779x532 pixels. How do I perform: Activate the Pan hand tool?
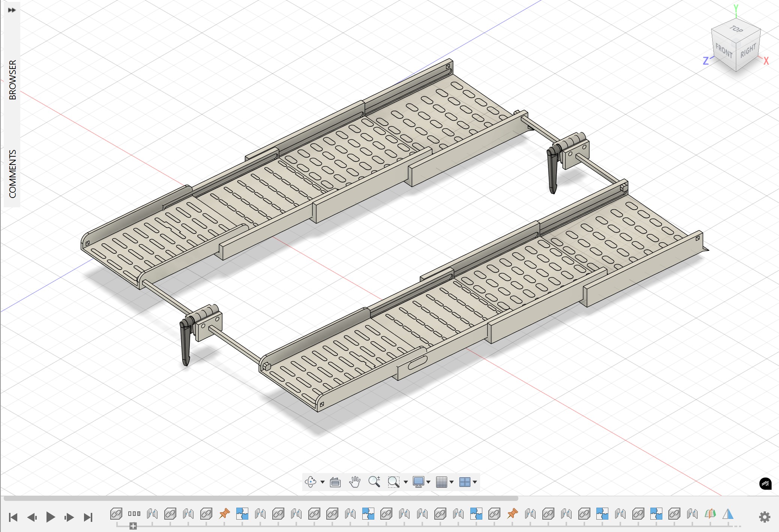[x=354, y=482]
